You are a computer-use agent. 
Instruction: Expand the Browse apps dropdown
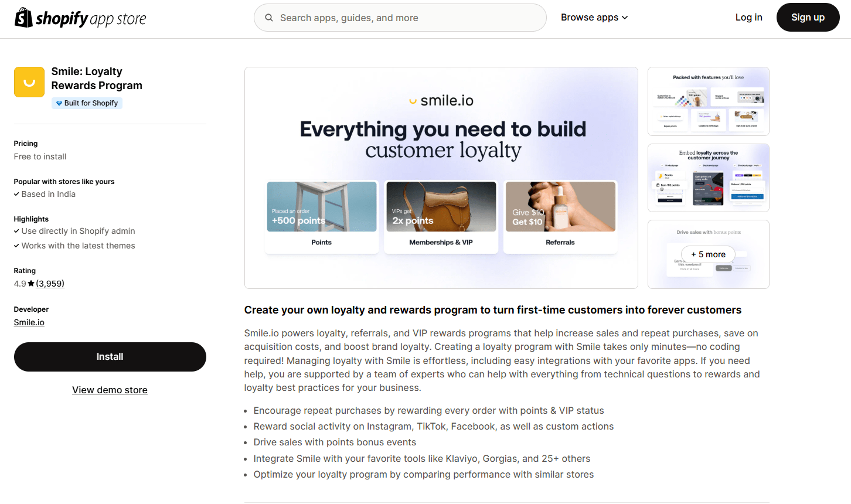coord(594,18)
